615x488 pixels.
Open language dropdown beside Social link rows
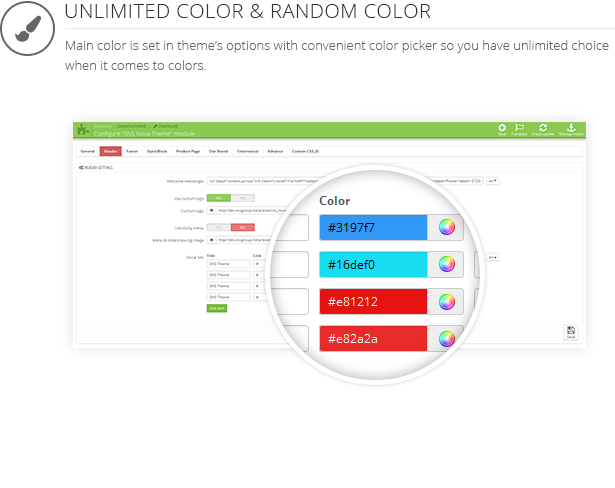(x=493, y=257)
